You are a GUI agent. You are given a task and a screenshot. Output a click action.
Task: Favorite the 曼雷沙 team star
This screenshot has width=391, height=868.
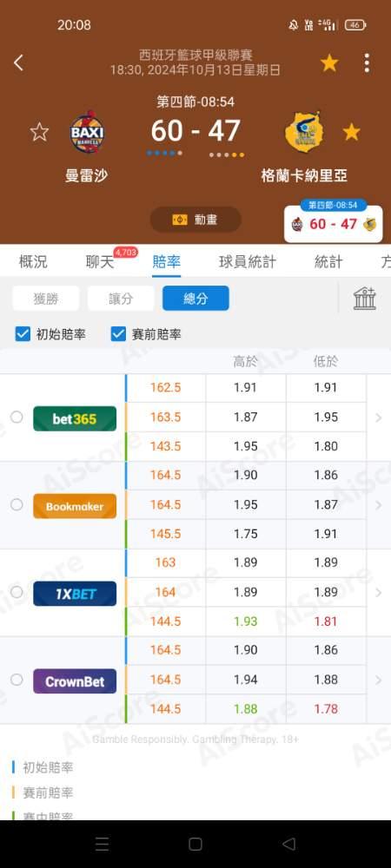39,132
